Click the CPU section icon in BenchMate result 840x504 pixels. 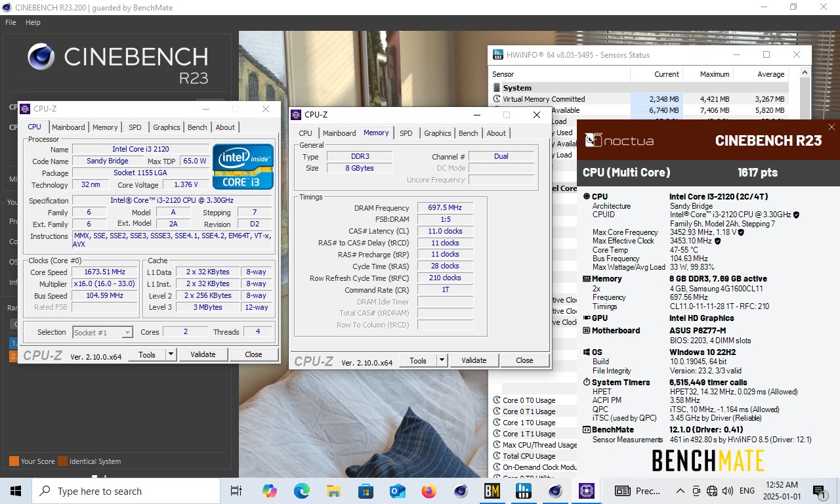tap(586, 196)
